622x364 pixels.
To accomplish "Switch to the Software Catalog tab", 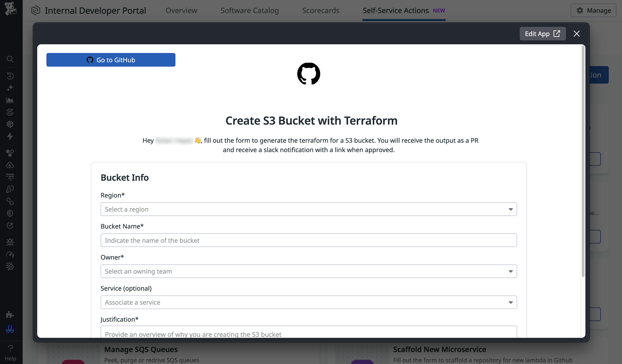I will point(250,10).
